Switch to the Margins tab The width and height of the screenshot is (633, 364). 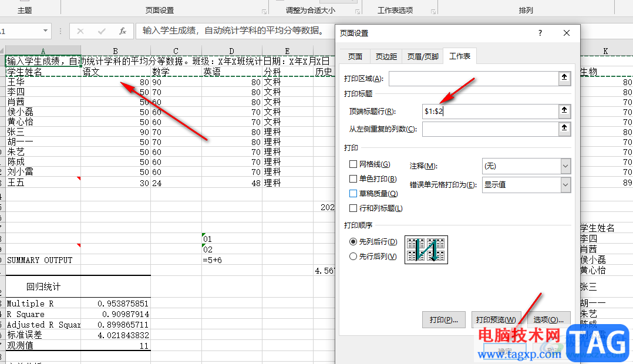(x=386, y=56)
